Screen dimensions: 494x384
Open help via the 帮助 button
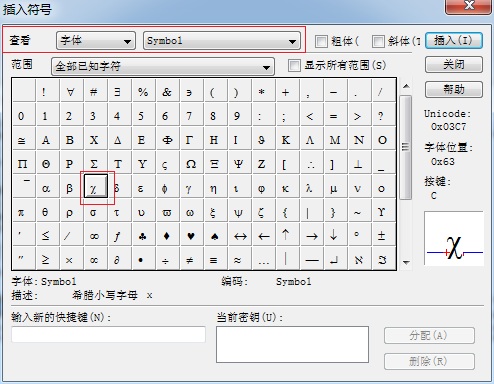[x=454, y=89]
